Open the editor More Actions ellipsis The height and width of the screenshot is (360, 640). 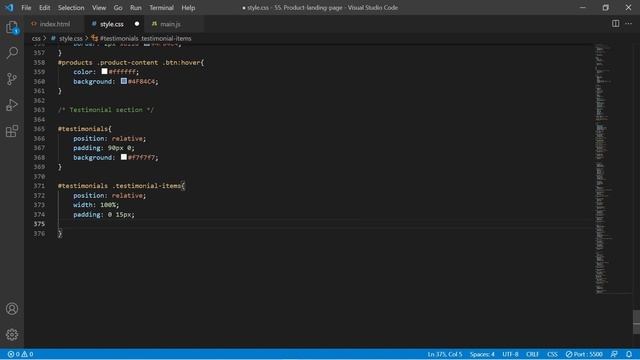(629, 24)
